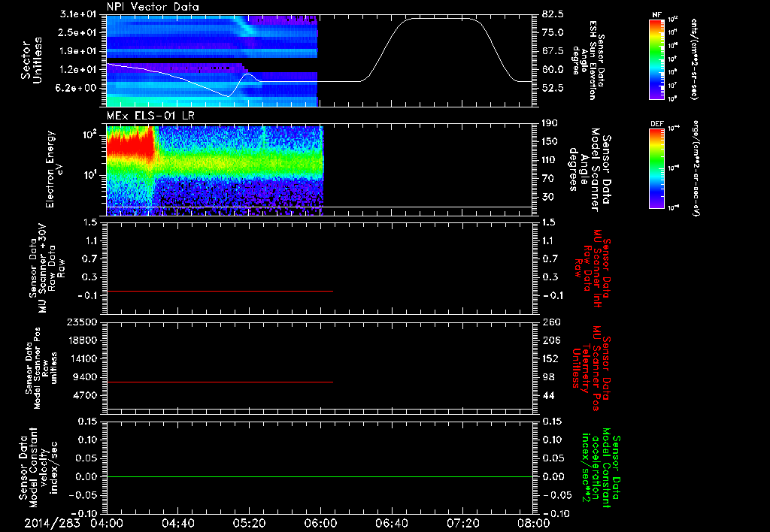This screenshot has width=770, height=532.
Task: Click the 18800 scanner position tick label
Action: [81, 340]
